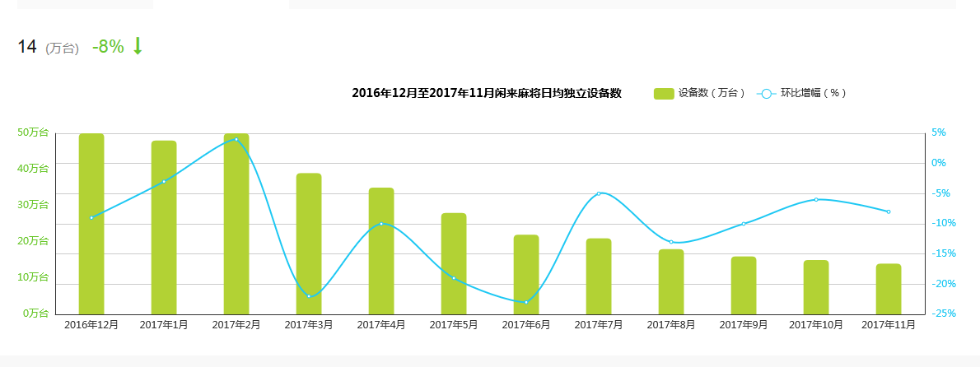980x367 pixels.
Task: Click the 2017年8月 device bar
Action: 671,282
